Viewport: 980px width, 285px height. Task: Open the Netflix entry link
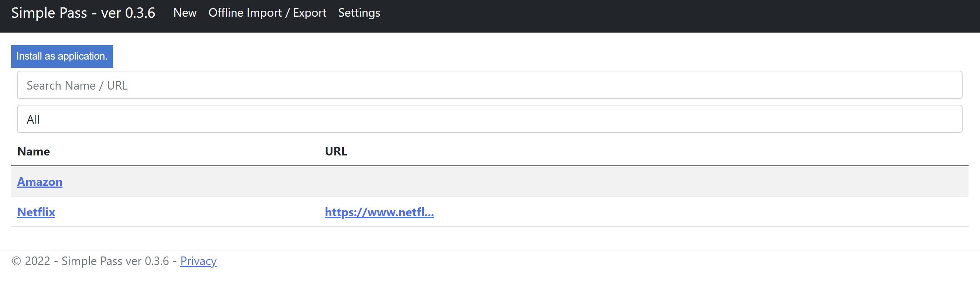click(36, 212)
